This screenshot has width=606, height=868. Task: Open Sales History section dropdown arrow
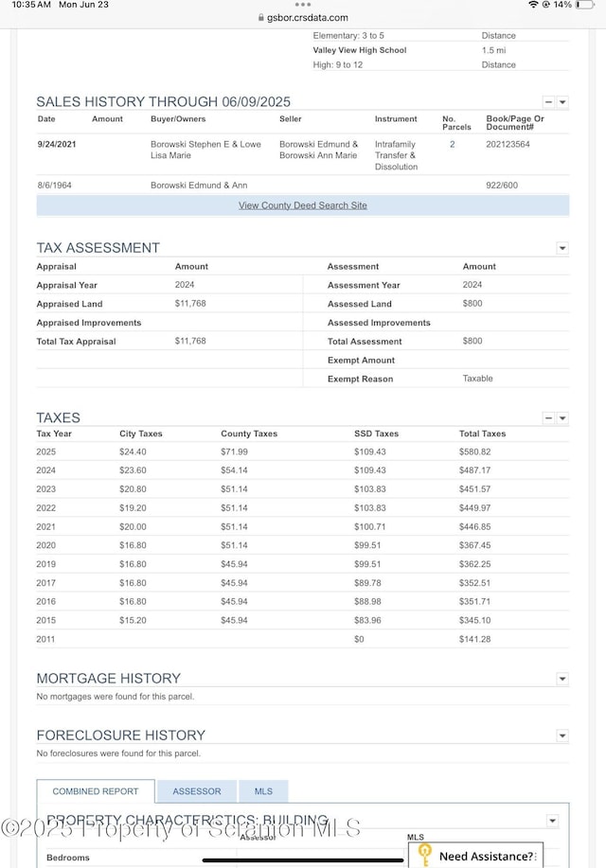pyautogui.click(x=562, y=102)
